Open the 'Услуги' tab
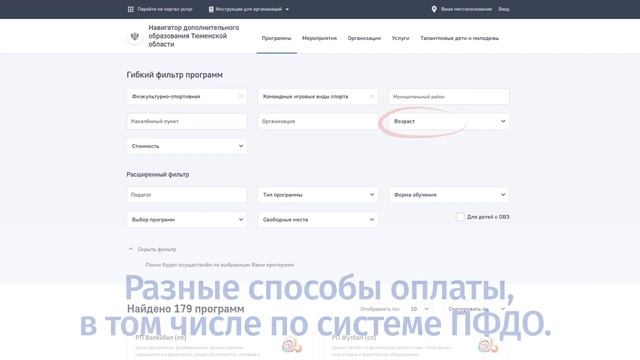The height and width of the screenshot is (360, 640). tap(400, 38)
